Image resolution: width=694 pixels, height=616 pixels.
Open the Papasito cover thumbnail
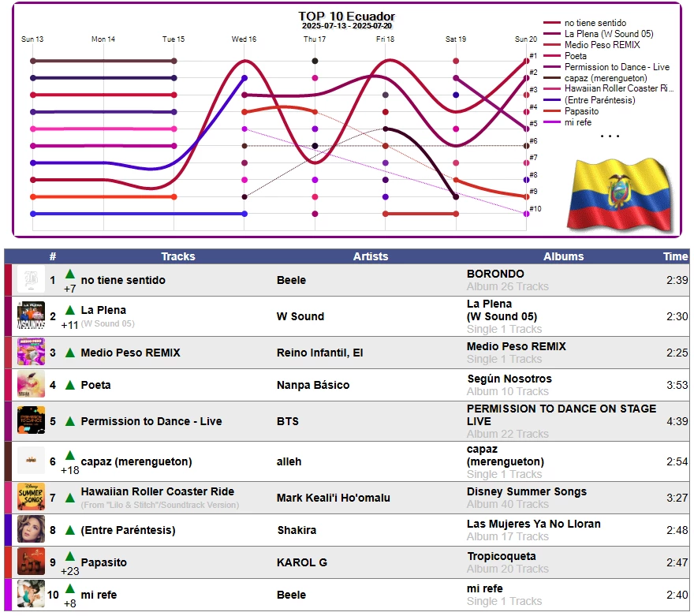pos(31,562)
